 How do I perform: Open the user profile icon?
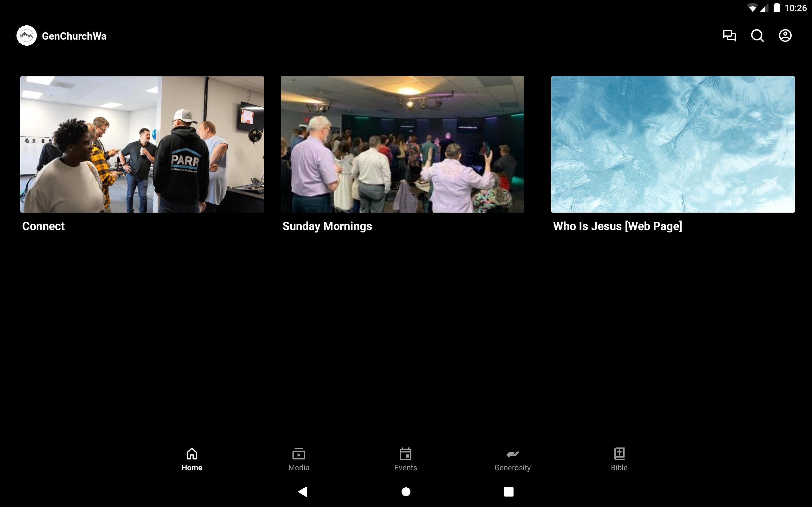click(x=785, y=35)
